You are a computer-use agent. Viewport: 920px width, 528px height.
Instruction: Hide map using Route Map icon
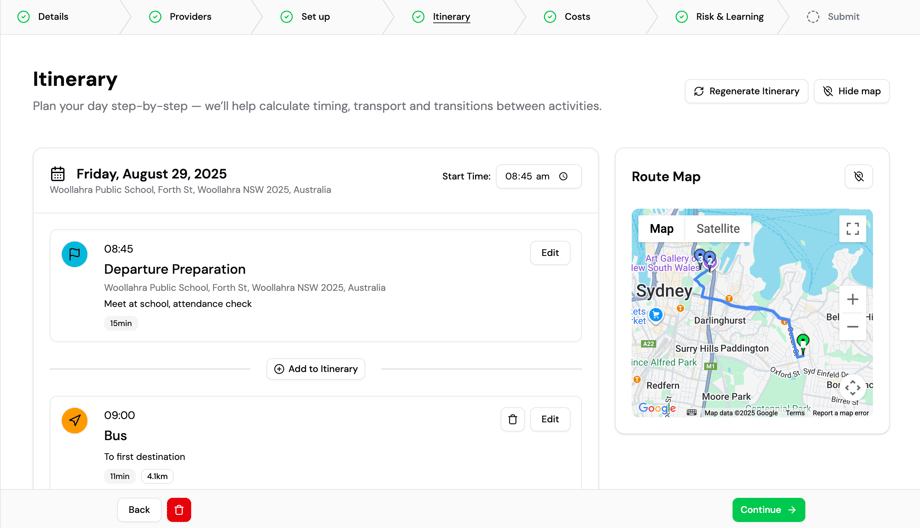pyautogui.click(x=858, y=177)
